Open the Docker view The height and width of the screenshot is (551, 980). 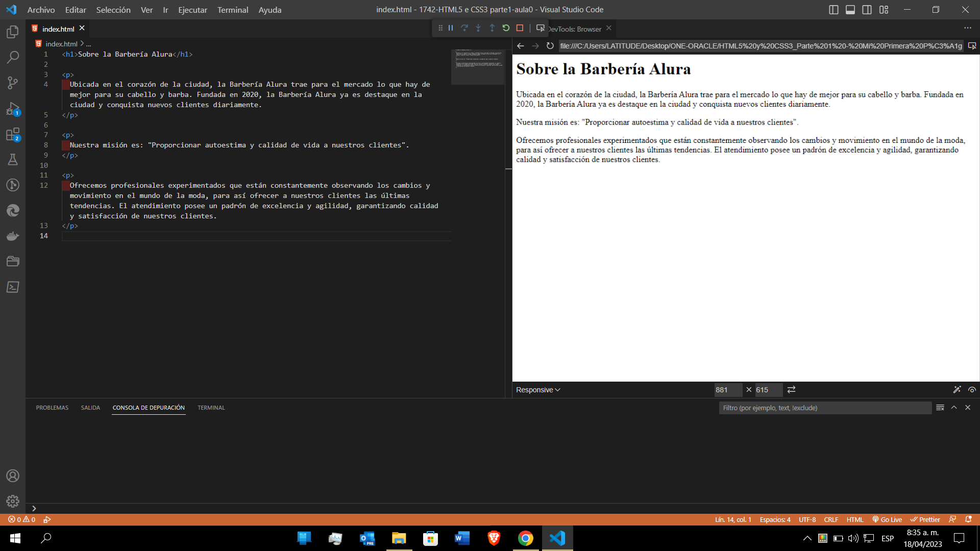(13, 236)
